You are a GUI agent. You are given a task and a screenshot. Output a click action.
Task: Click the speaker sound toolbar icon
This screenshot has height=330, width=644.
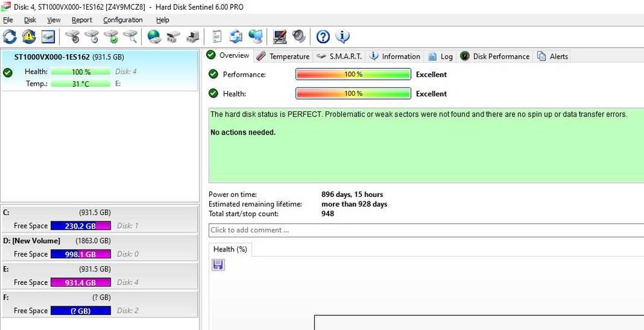[299, 37]
